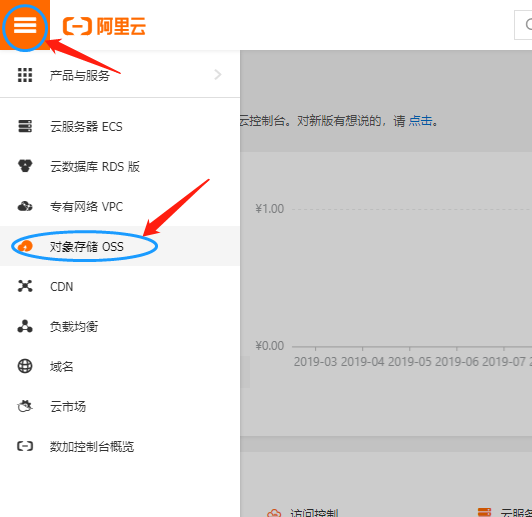
Task: Click the 点击 feedback link
Action: [420, 121]
